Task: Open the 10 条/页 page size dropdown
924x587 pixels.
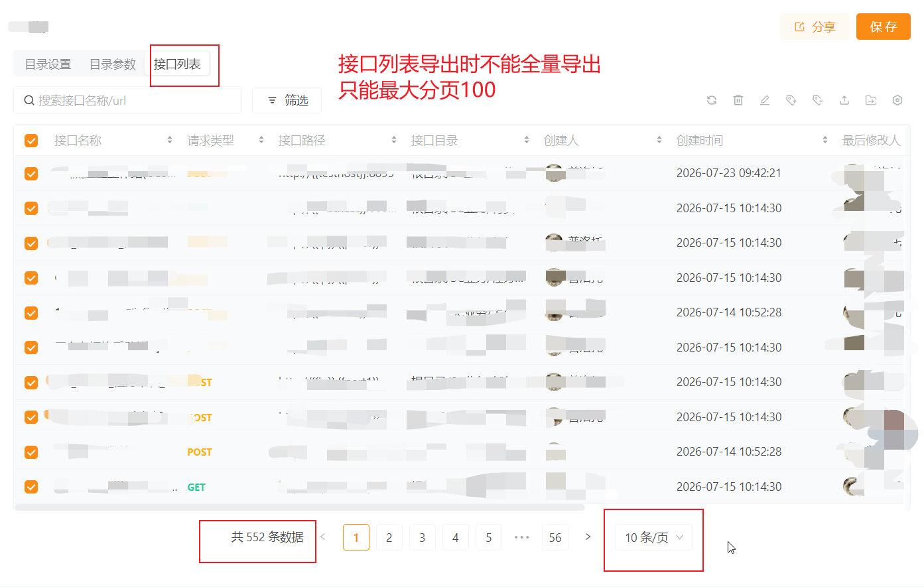Action: [654, 537]
